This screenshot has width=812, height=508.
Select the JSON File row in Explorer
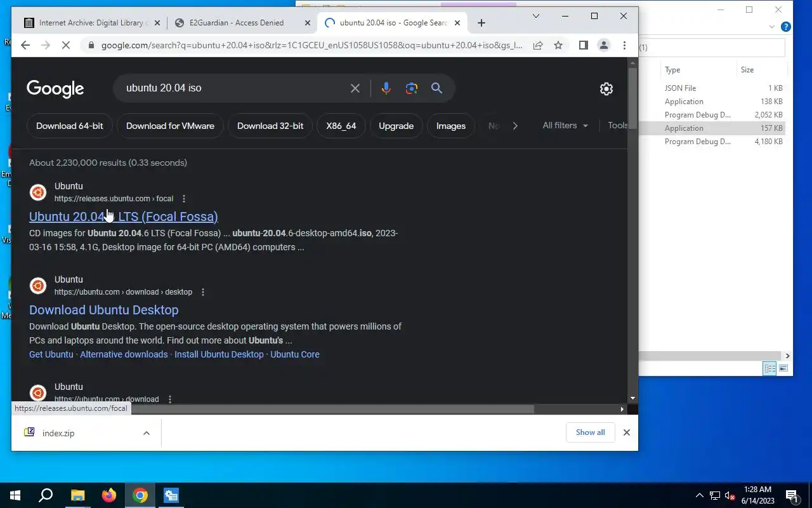pyautogui.click(x=712, y=88)
